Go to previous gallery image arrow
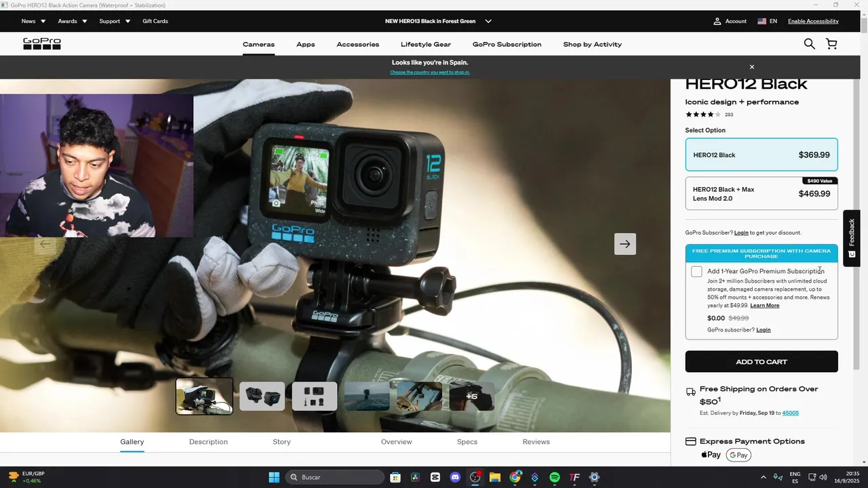The width and height of the screenshot is (868, 488). 45,244
